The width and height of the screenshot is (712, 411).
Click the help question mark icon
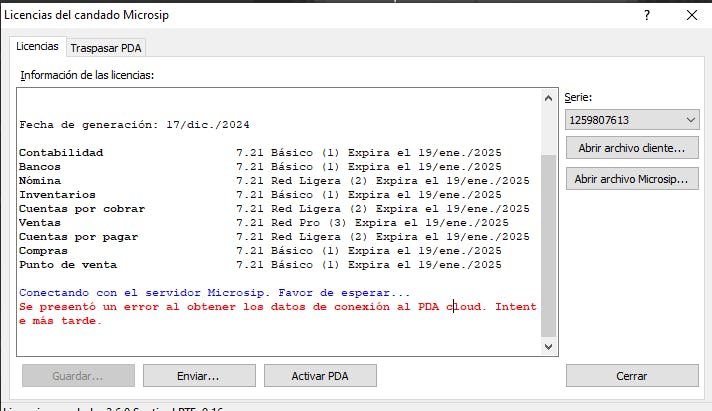(x=647, y=15)
